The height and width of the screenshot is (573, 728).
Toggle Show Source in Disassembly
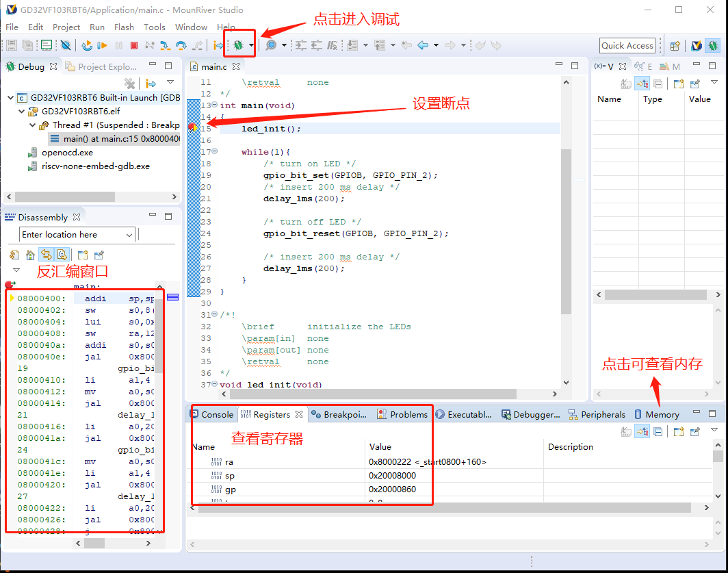(62, 255)
